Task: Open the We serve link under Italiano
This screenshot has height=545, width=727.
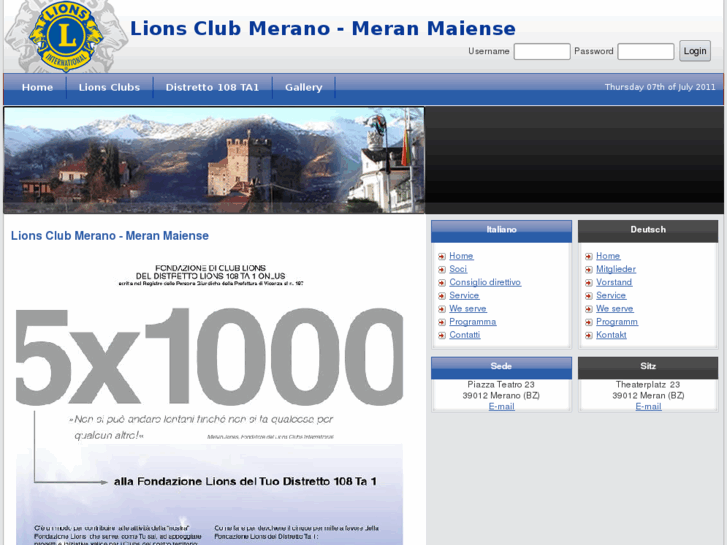Action: point(467,308)
